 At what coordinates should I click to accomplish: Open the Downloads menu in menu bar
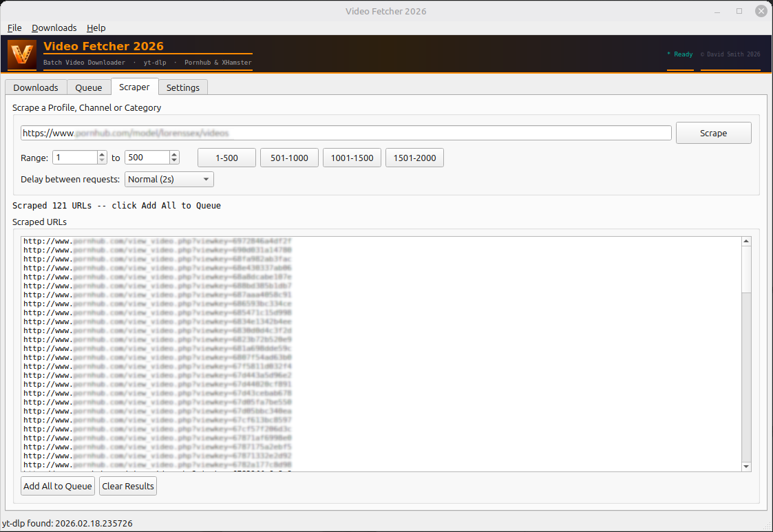click(54, 28)
